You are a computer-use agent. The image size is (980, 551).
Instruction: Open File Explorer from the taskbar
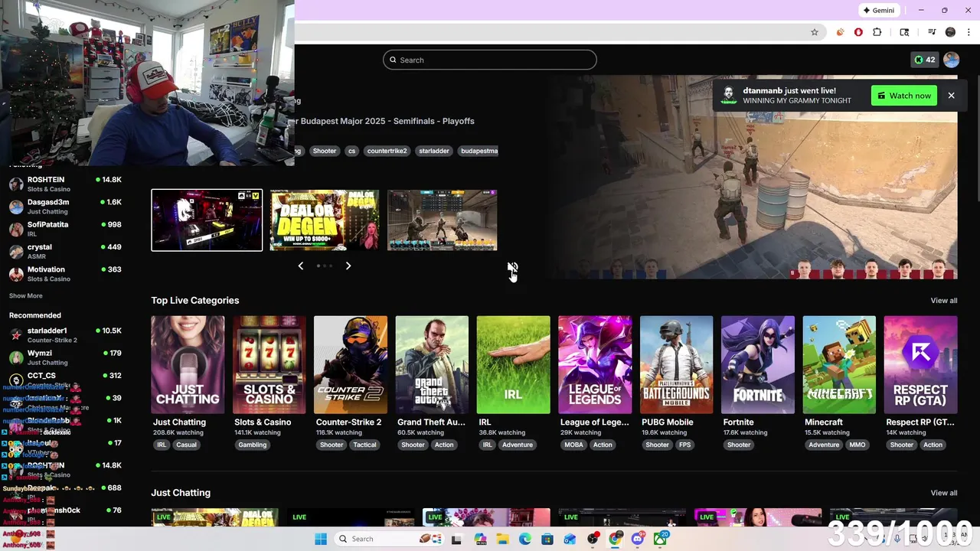(x=502, y=539)
